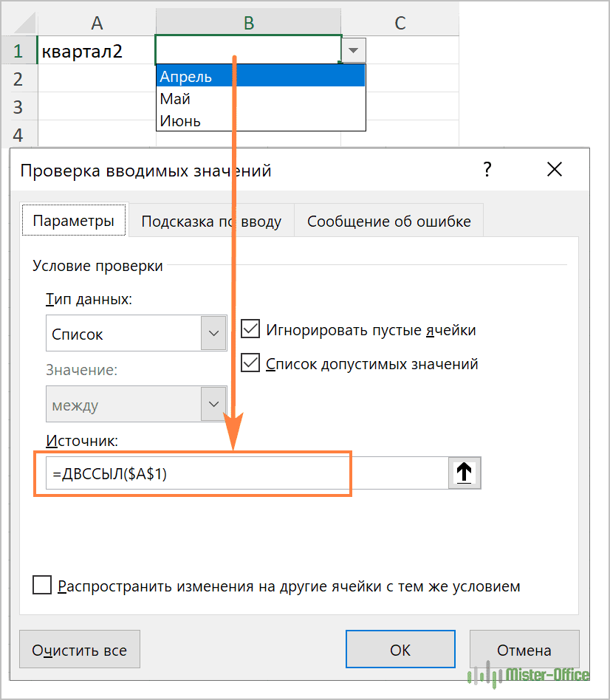The width and height of the screenshot is (610, 700).
Task: Open the help question mark in dialog title
Action: point(487,170)
